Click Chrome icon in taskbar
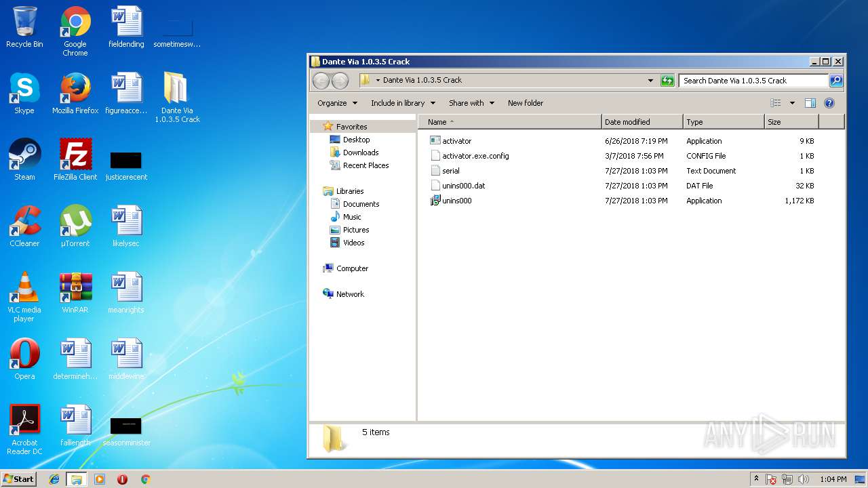Viewport: 868px width, 488px height. point(145,479)
